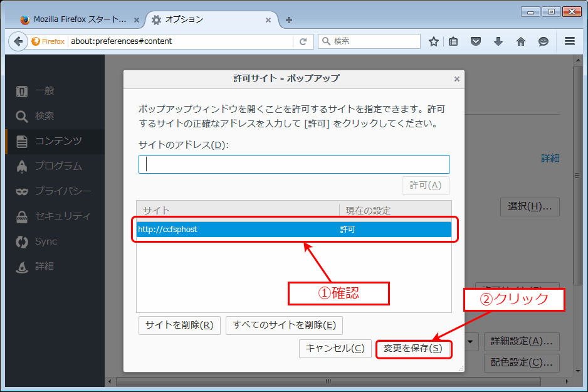588x392 pixels.
Task: Save changes with 変更を保存(S)
Action: (x=414, y=349)
